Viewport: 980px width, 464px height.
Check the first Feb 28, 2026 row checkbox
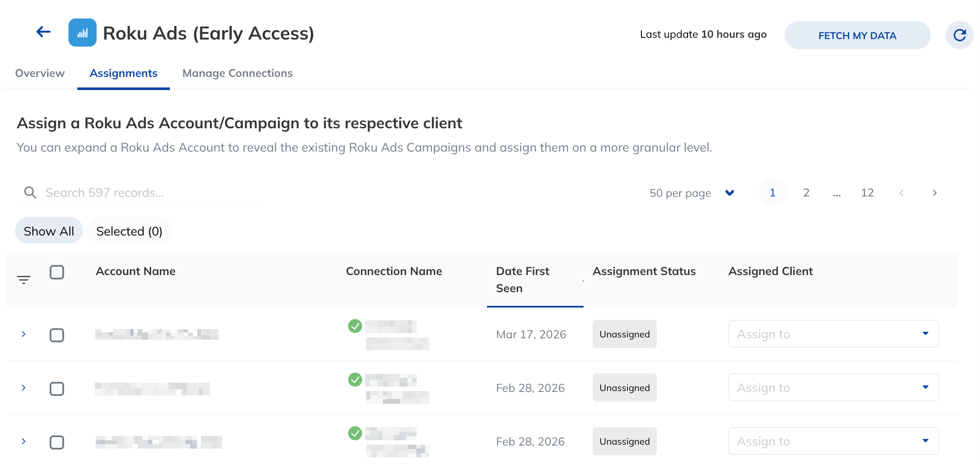(57, 389)
